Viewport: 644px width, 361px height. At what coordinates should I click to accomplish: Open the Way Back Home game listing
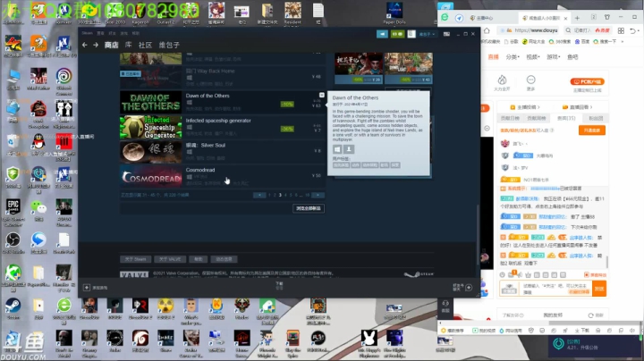pos(222,77)
